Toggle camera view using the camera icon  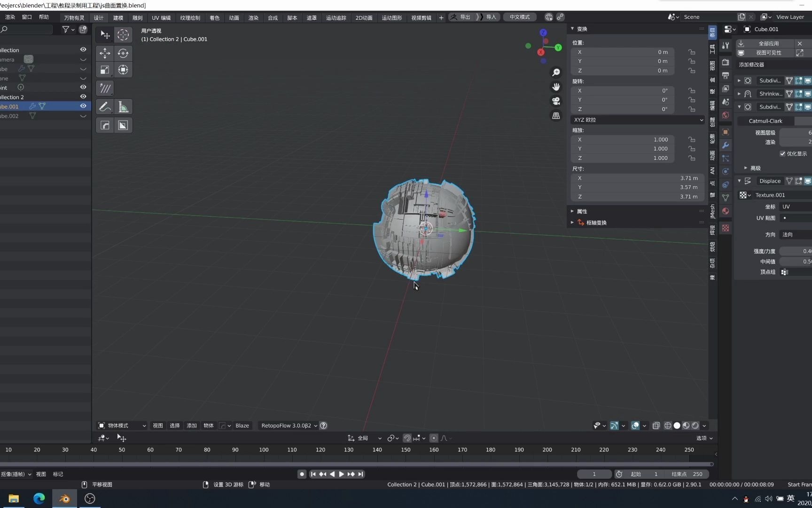click(556, 102)
